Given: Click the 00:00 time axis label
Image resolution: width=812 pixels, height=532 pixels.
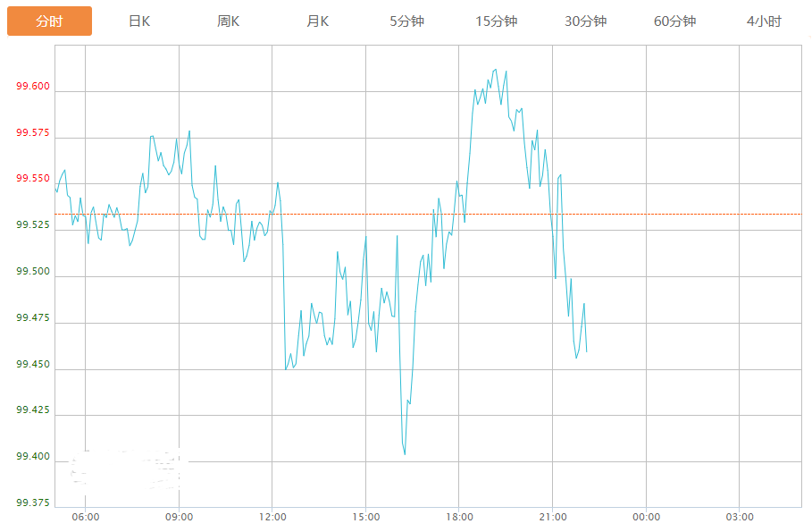Looking at the screenshot, I should coord(646,517).
